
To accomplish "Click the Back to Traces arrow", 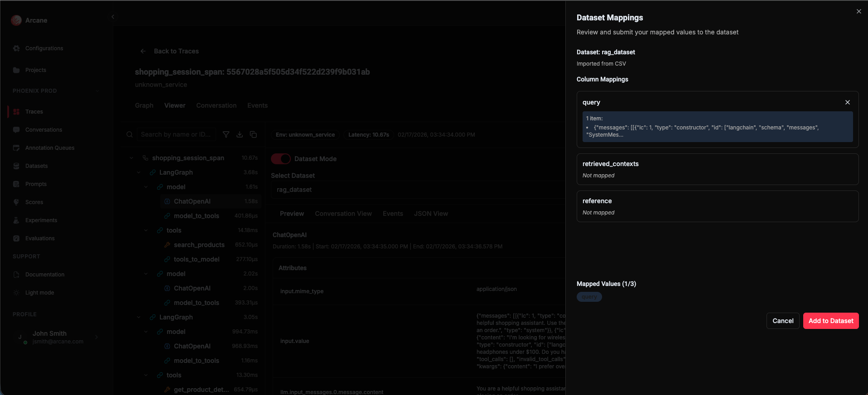I will 143,51.
